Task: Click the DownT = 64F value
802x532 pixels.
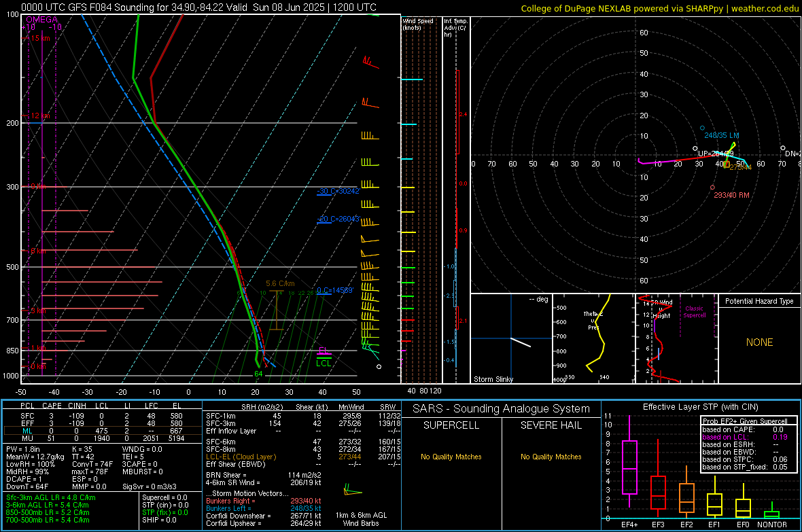Action: [x=27, y=486]
